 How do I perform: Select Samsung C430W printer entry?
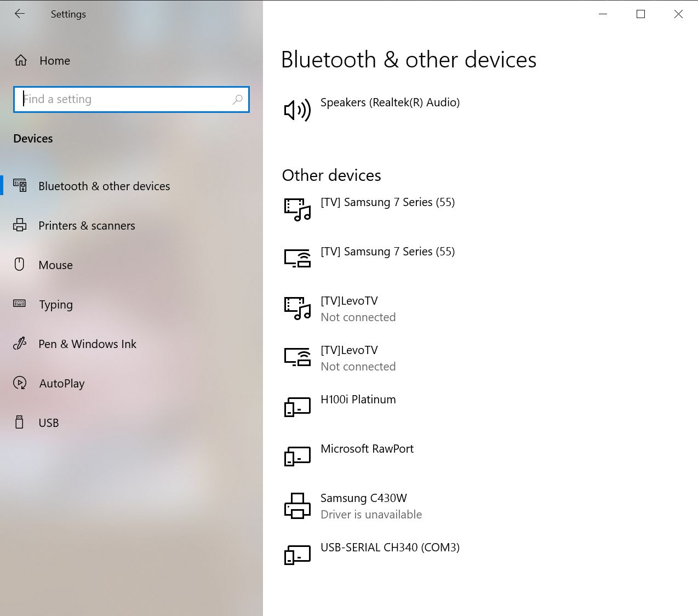(371, 506)
